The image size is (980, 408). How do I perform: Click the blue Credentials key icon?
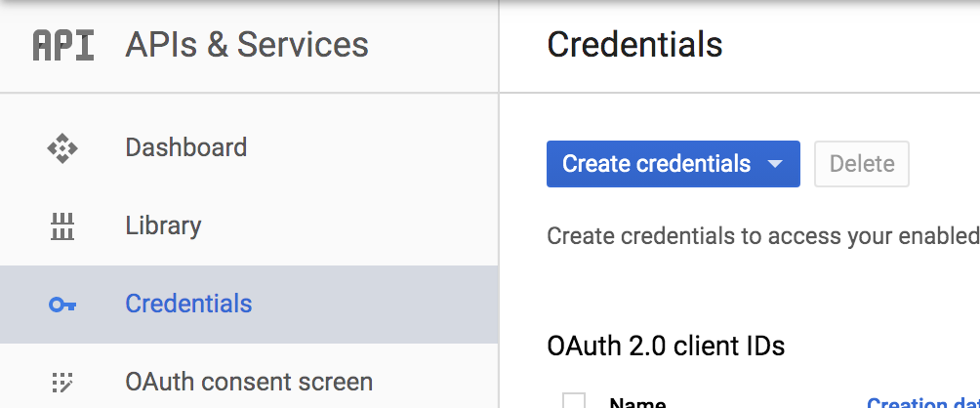click(62, 305)
